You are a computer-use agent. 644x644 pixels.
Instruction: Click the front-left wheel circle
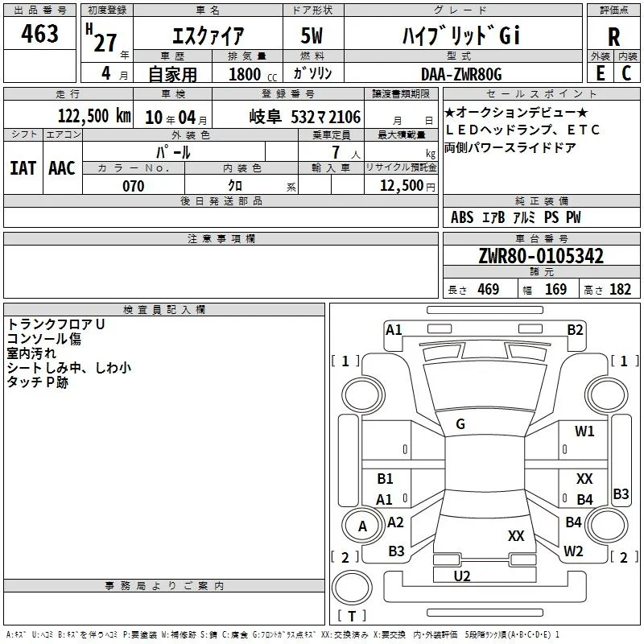point(363,396)
